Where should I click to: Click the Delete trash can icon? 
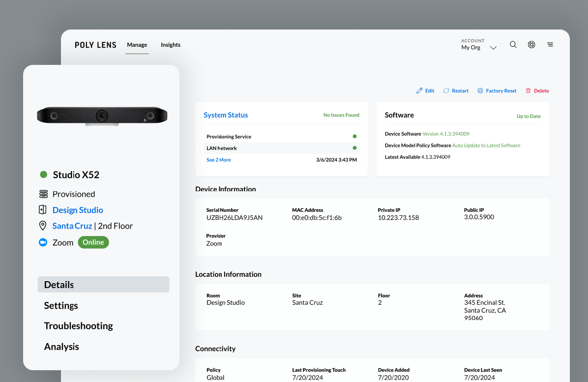[x=529, y=91]
